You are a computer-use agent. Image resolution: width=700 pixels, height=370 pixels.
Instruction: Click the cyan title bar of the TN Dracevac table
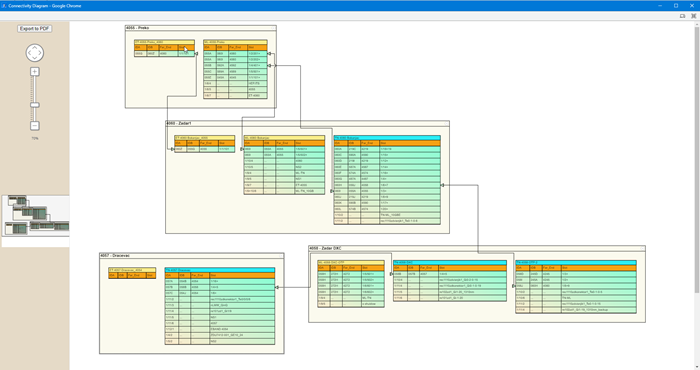[220, 270]
